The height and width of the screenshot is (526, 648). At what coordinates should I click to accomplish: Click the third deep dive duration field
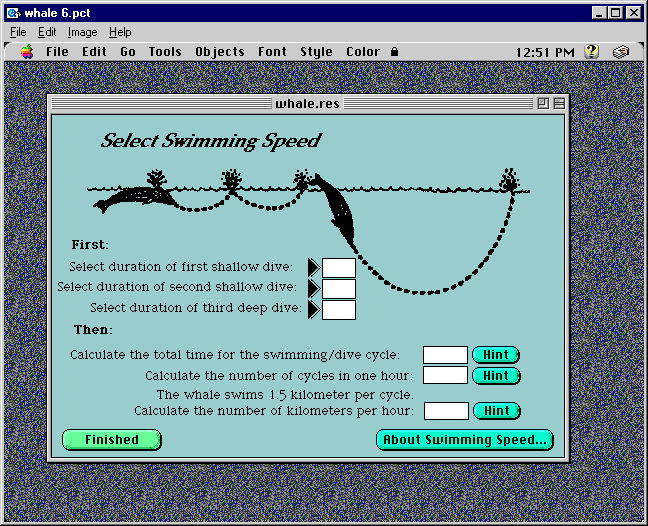(339, 309)
